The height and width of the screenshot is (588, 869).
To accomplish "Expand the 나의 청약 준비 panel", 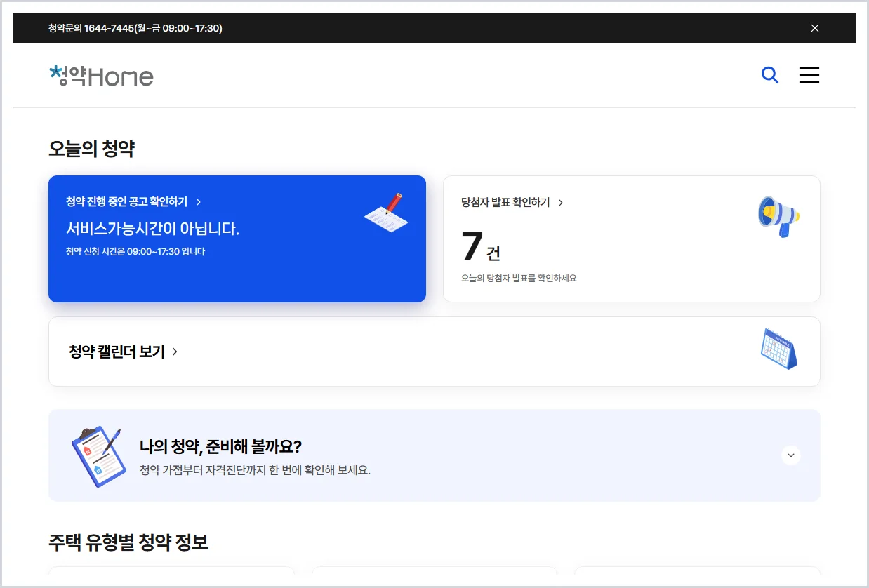I will (791, 455).
